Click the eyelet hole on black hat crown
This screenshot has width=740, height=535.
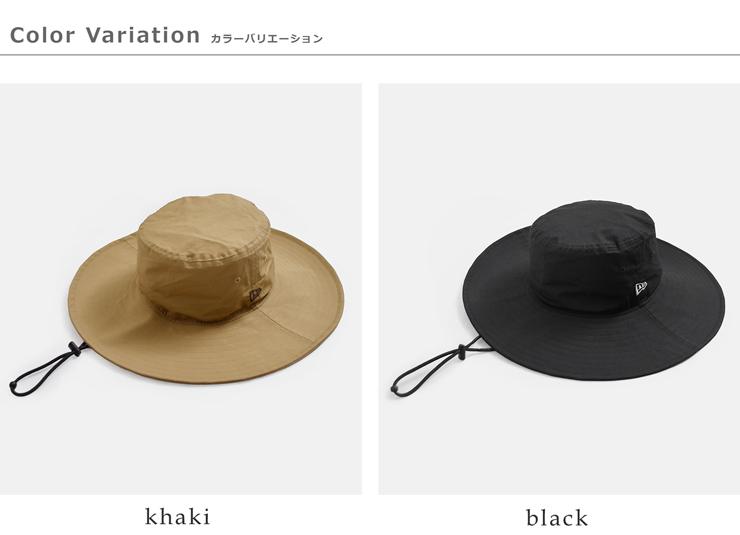coord(623,270)
